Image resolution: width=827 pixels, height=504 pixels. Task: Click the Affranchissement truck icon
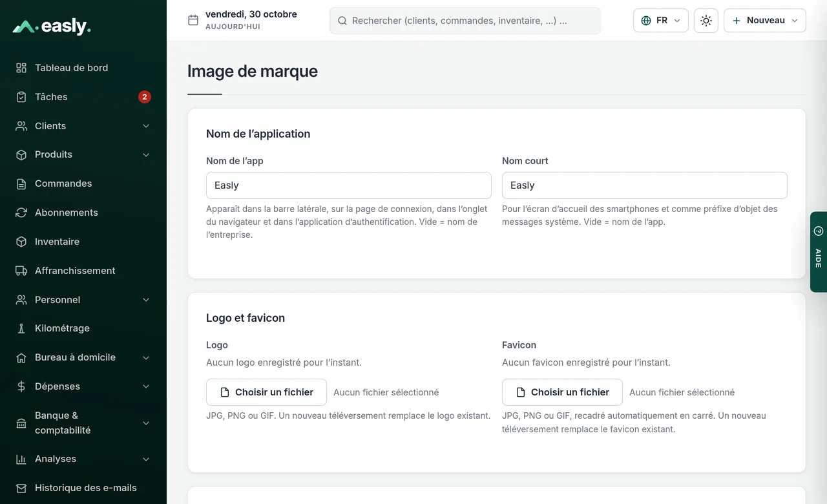[x=21, y=271]
